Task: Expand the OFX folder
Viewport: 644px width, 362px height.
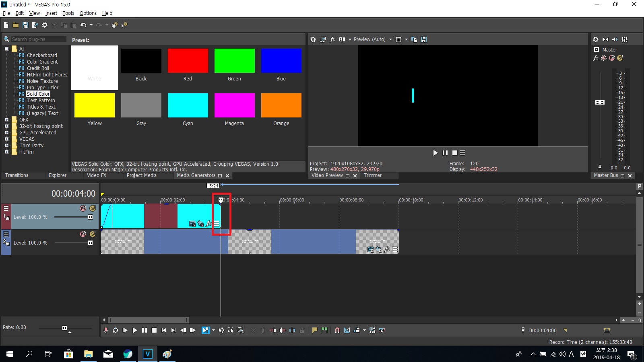Action: point(6,120)
